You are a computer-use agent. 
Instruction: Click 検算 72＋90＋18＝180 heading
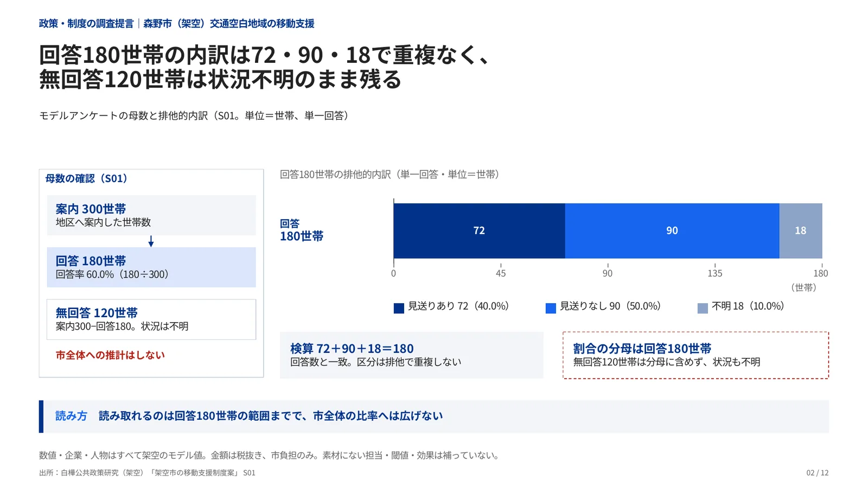coord(352,349)
